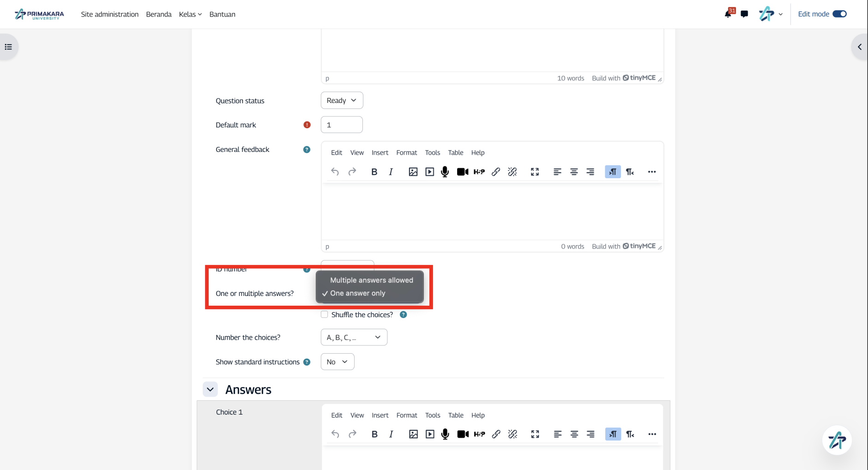Remove link in General feedback editor
Viewport: 868px width, 470px height.
[x=512, y=172]
